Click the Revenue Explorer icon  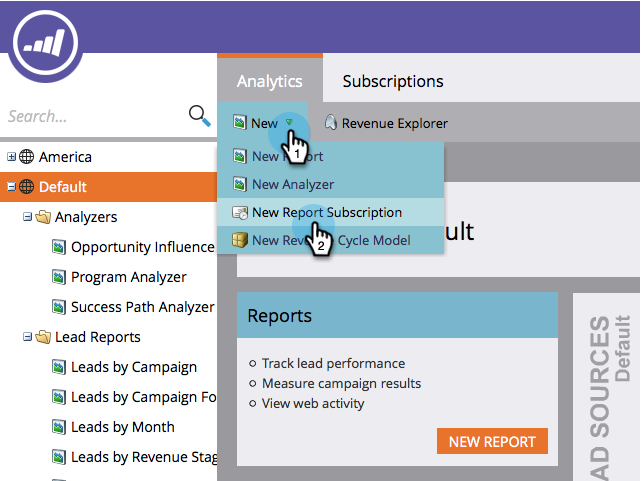click(331, 123)
